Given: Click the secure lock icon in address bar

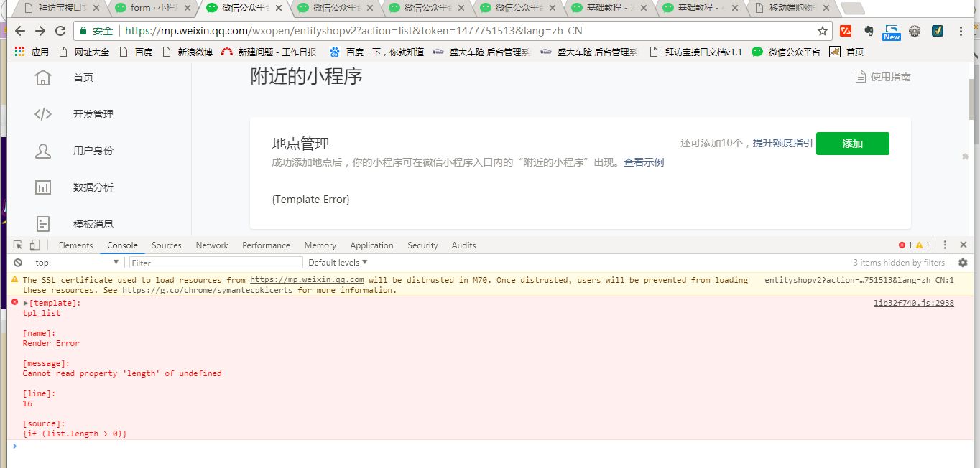Looking at the screenshot, I should (84, 31).
